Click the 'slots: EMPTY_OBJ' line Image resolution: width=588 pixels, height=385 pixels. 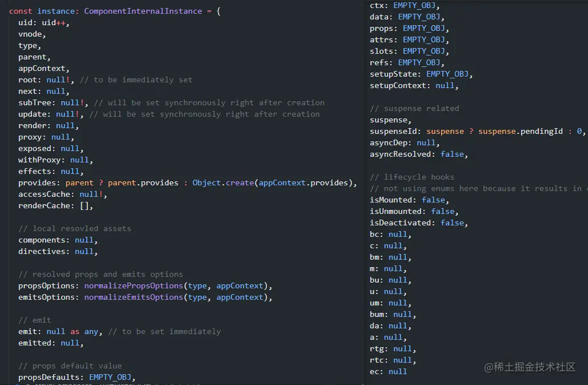tap(410, 51)
